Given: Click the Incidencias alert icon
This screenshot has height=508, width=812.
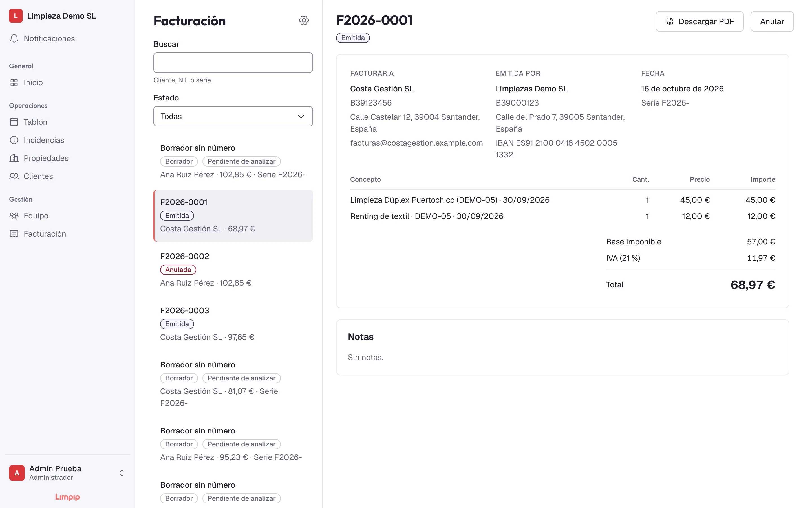Looking at the screenshot, I should click(x=14, y=140).
